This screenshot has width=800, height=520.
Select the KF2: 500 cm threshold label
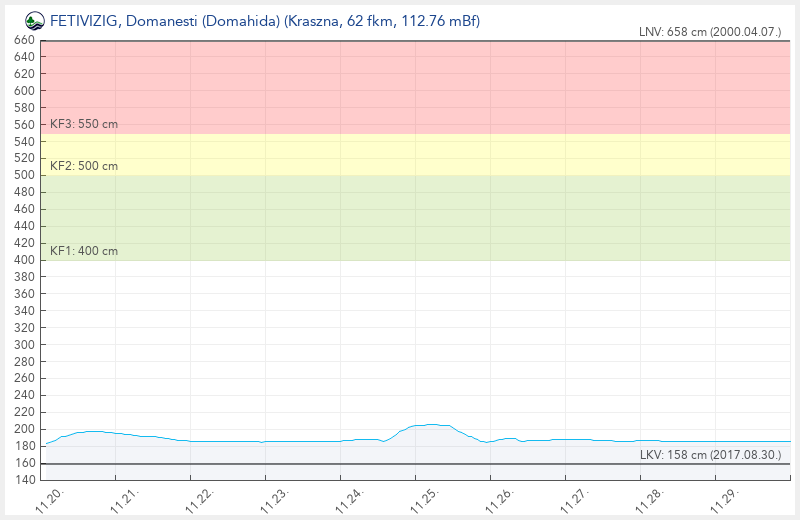pyautogui.click(x=84, y=166)
